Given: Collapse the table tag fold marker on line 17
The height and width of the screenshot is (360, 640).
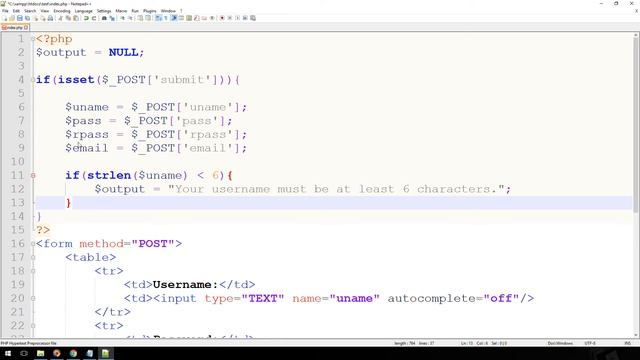Looking at the screenshot, I should 33,258.
